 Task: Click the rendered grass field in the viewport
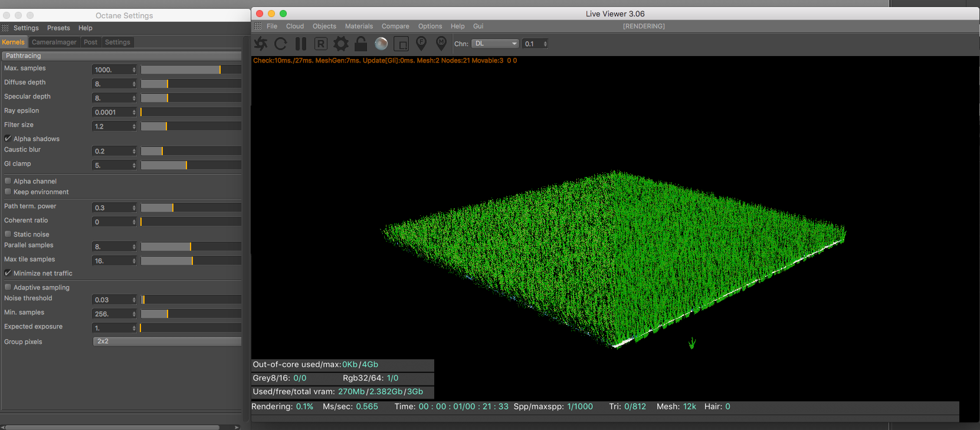(614, 260)
